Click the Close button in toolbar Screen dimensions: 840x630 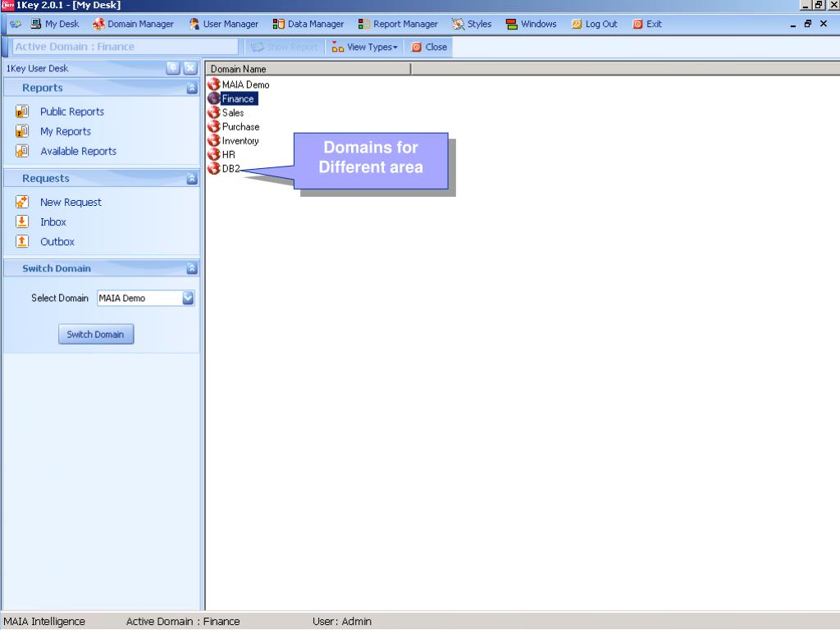(x=430, y=48)
